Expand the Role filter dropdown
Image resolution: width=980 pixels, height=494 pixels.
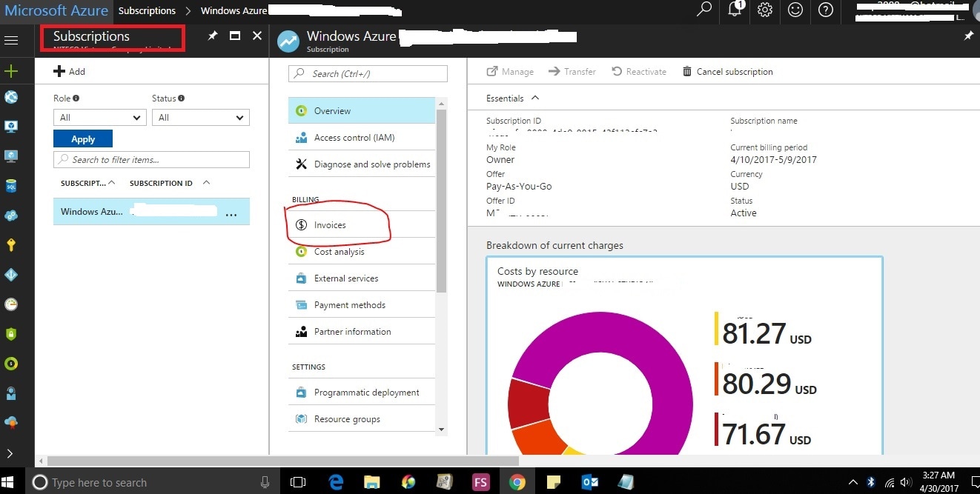(x=99, y=117)
